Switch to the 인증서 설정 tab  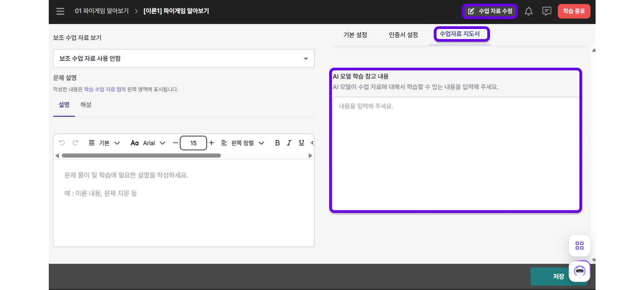(403, 35)
